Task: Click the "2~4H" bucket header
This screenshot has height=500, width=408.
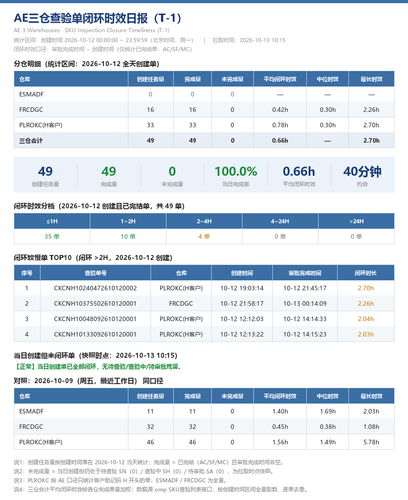Action: [204, 221]
